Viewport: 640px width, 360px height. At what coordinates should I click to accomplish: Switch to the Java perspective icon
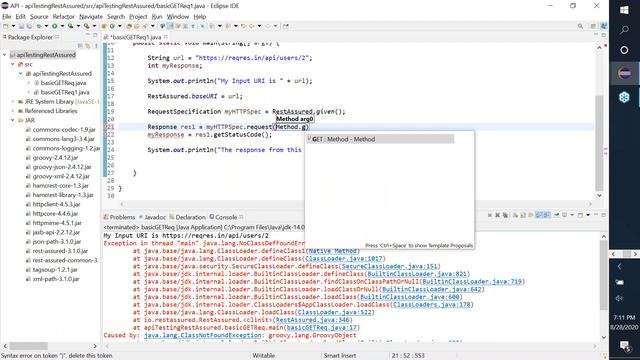pos(603,26)
